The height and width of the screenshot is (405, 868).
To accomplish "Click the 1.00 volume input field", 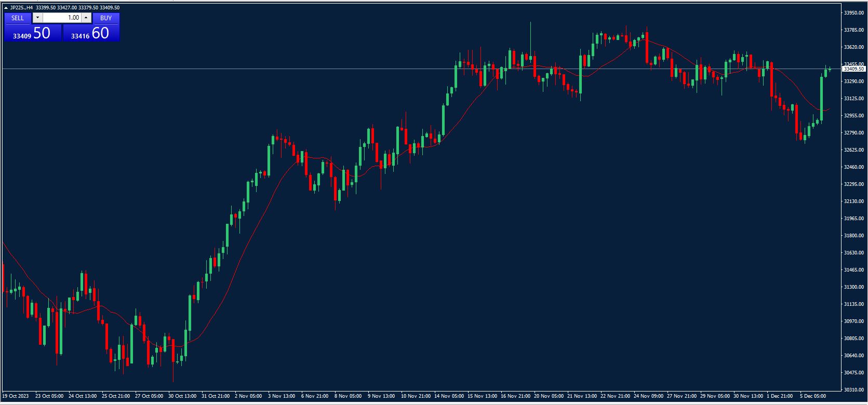I will (61, 18).
